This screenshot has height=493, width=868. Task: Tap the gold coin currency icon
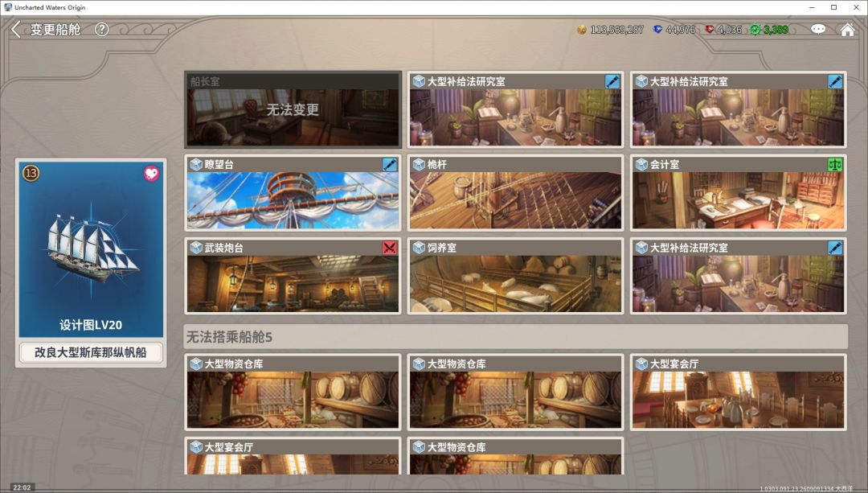coord(582,30)
